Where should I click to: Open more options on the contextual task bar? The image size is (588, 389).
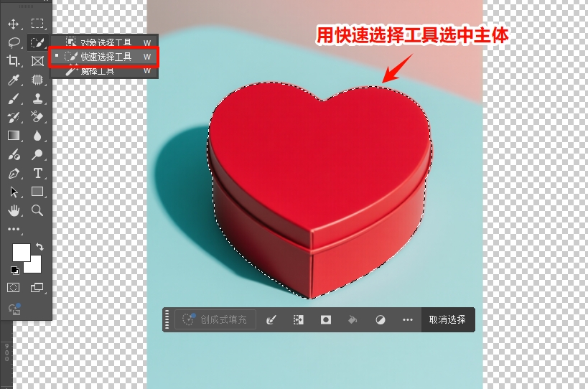pos(408,319)
